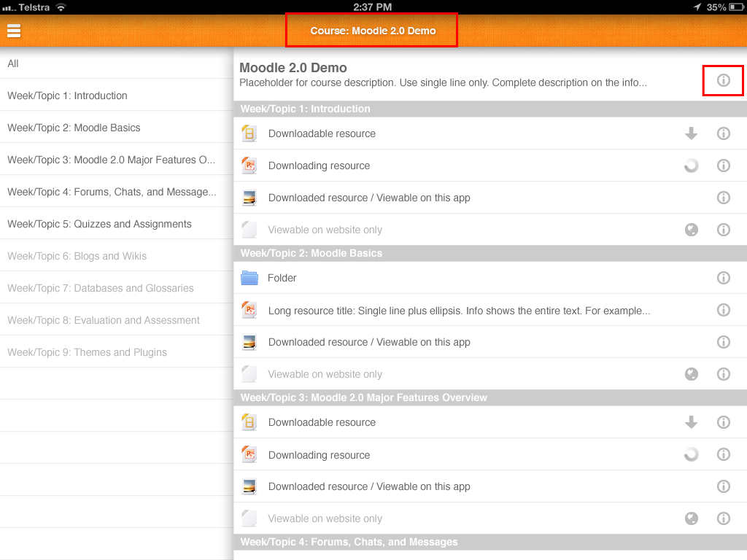This screenshot has height=560, width=747.
Task: Open info for the Folder row
Action: pyautogui.click(x=723, y=278)
